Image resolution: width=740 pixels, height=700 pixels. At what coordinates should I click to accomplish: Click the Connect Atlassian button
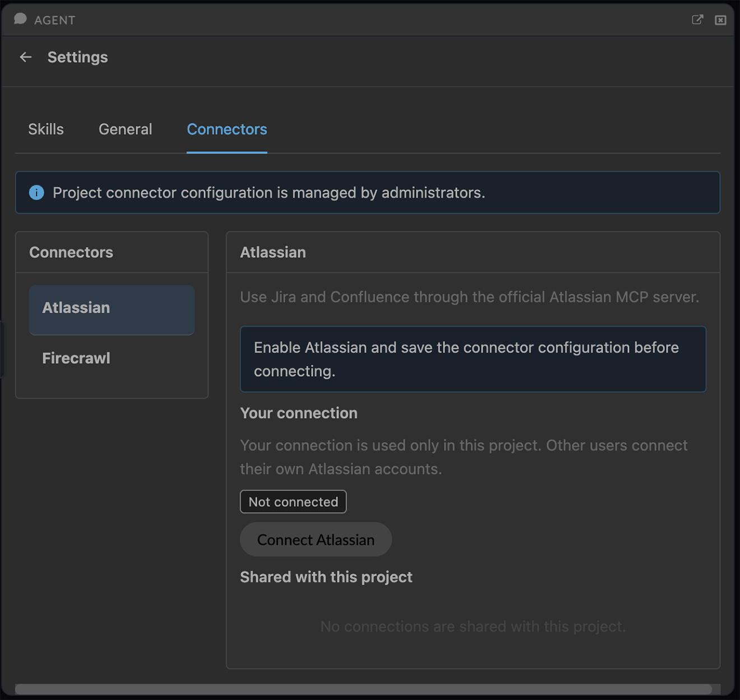(316, 540)
